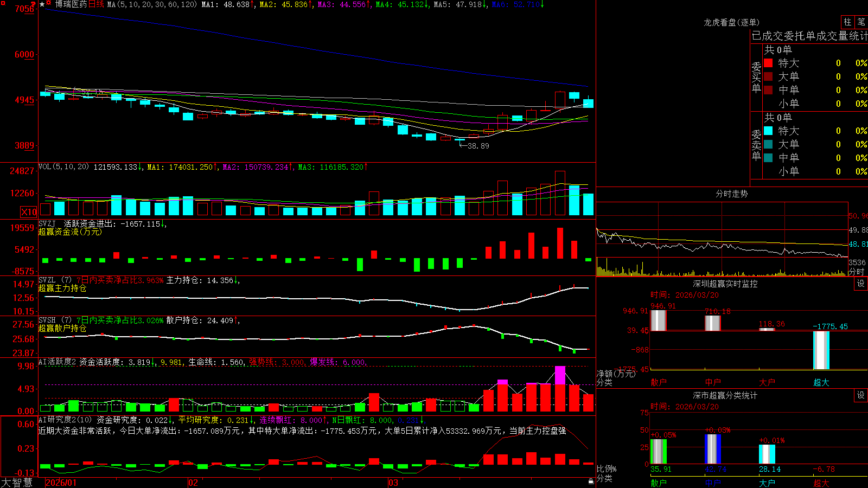This screenshot has height=488, width=868.
Task: Click the 35.91 散户 proportion value
Action: coord(661,469)
